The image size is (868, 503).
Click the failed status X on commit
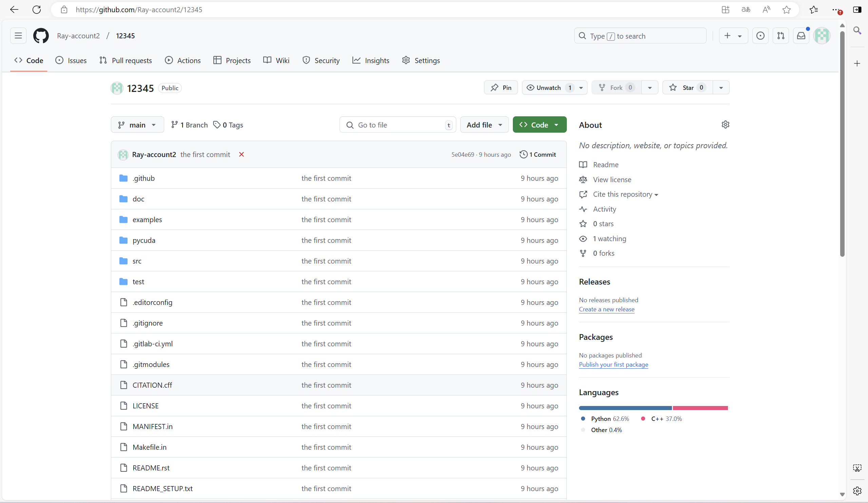point(242,154)
